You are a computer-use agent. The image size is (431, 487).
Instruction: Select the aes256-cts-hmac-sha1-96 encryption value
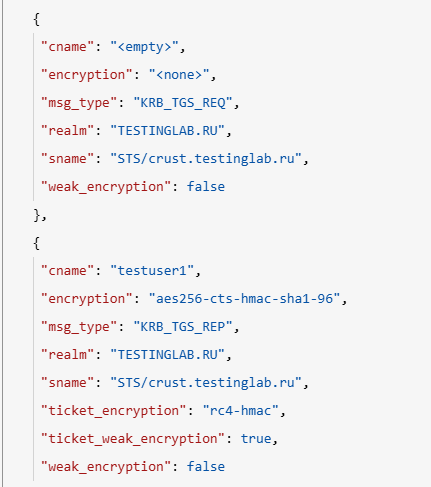(x=244, y=299)
